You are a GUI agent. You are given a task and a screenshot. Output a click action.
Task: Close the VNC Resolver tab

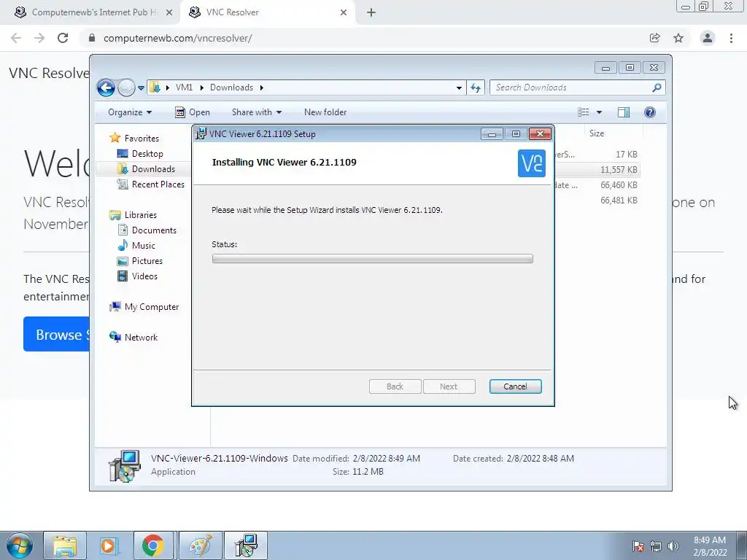pos(344,13)
